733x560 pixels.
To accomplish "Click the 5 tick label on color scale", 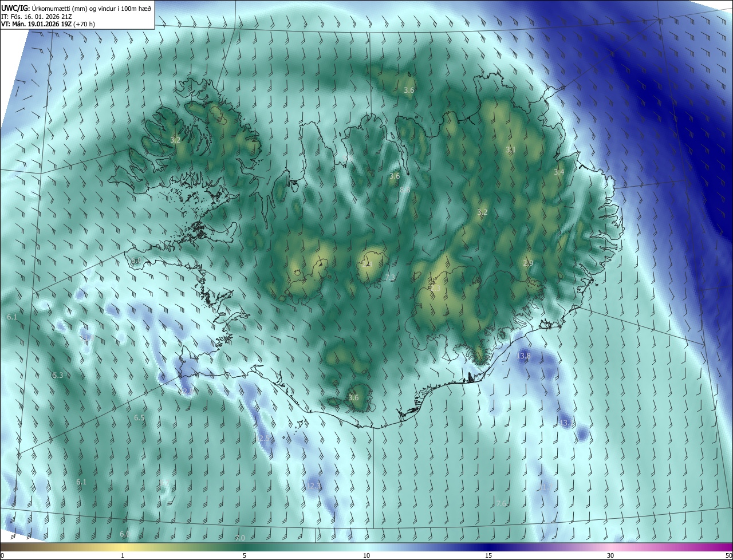I will point(245,555).
